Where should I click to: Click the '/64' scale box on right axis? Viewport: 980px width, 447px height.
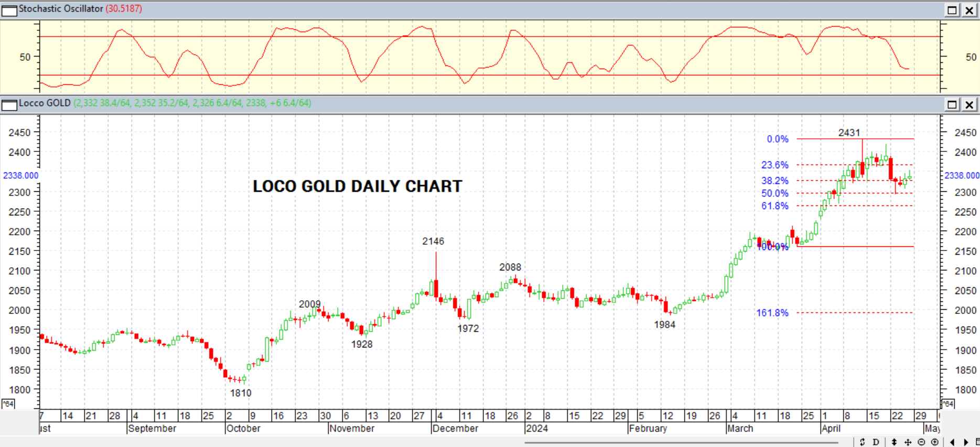point(948,404)
